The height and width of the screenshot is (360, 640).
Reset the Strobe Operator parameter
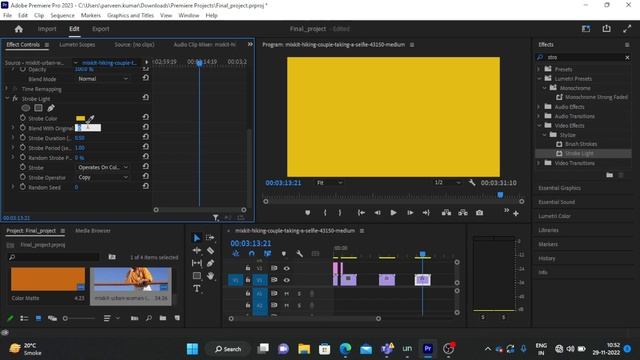146,177
